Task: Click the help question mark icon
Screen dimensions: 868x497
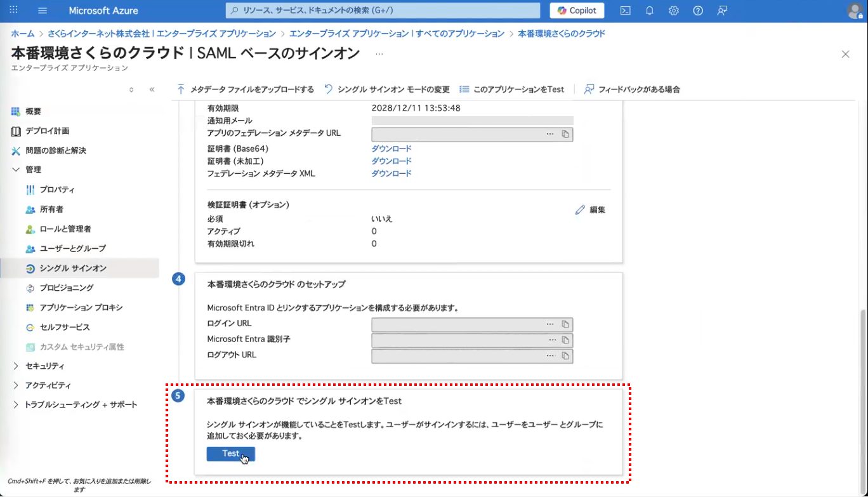Action: (x=697, y=11)
